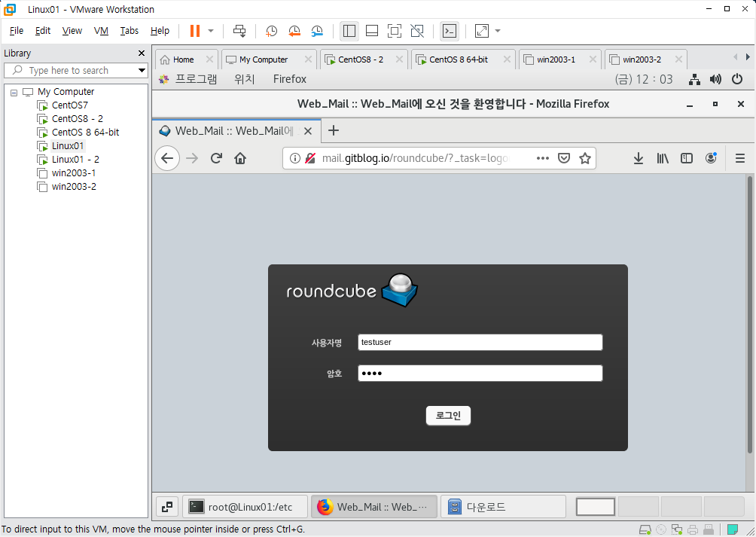Toggle the thumbnail bar view
Screen dimensions: 756x537
(x=372, y=31)
